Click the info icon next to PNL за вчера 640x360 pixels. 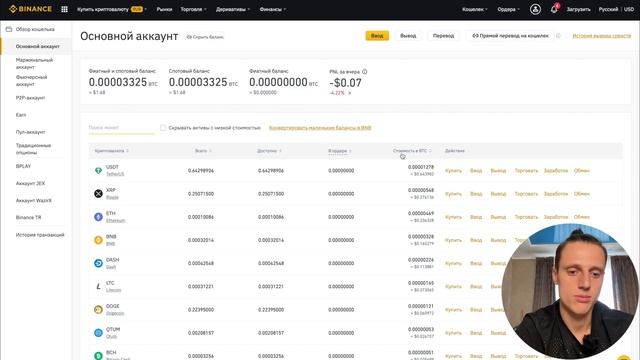pos(364,71)
